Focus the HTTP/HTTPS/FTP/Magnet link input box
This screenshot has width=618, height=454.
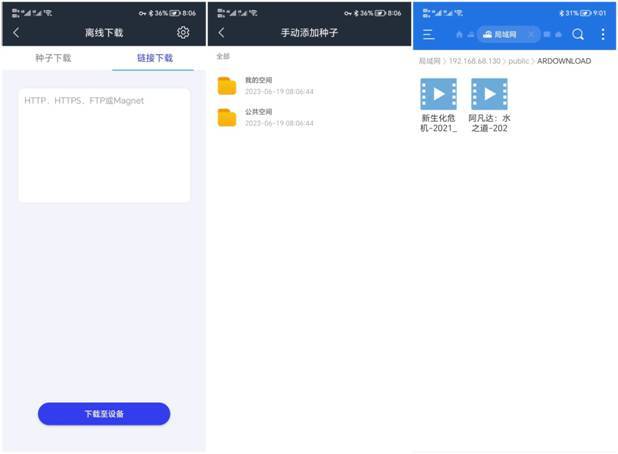104,145
